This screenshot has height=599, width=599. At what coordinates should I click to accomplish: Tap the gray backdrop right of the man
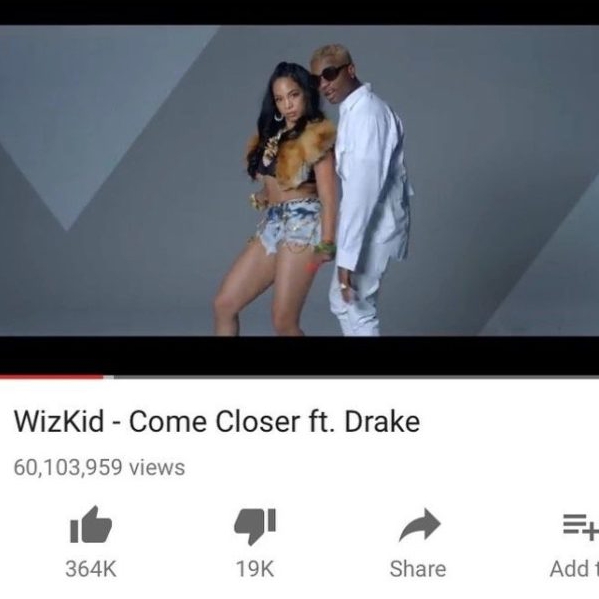pos(506,180)
